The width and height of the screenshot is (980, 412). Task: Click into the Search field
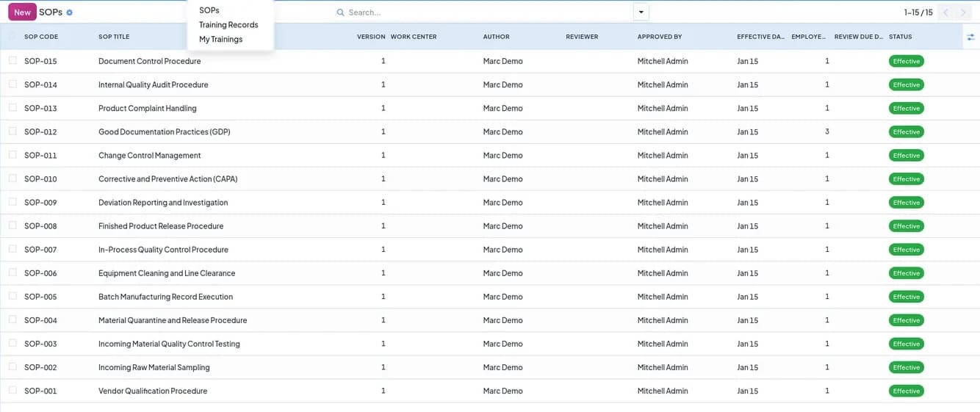pyautogui.click(x=485, y=12)
